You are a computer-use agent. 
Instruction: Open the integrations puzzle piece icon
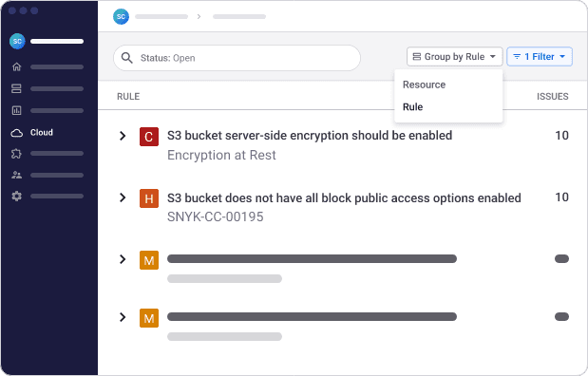(16, 153)
